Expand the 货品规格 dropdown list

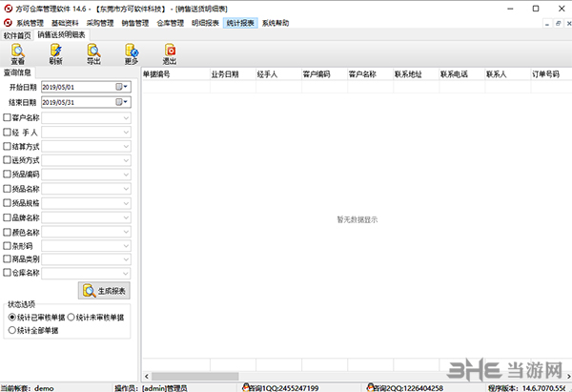(126, 203)
